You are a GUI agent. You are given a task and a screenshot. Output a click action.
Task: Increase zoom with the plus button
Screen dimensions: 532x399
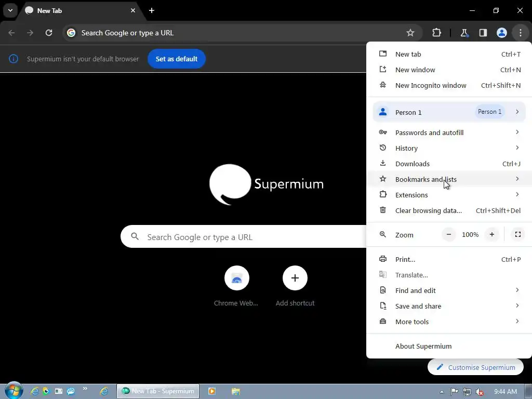tap(491, 234)
